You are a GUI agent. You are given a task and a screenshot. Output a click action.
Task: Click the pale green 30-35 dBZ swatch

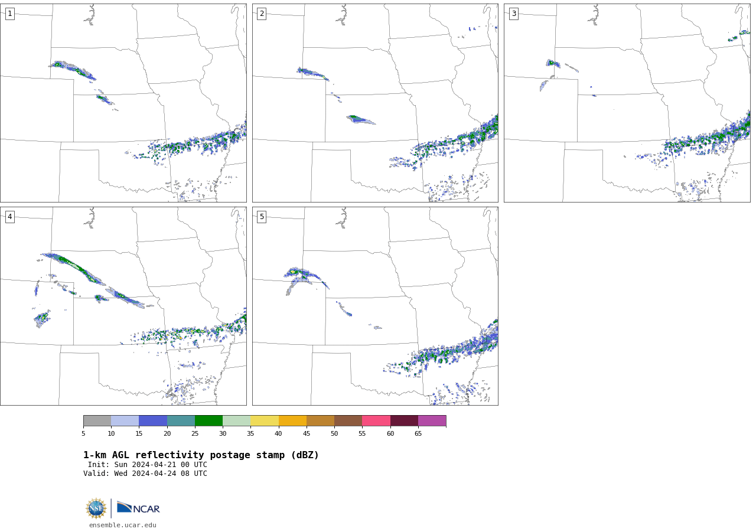[237, 421]
